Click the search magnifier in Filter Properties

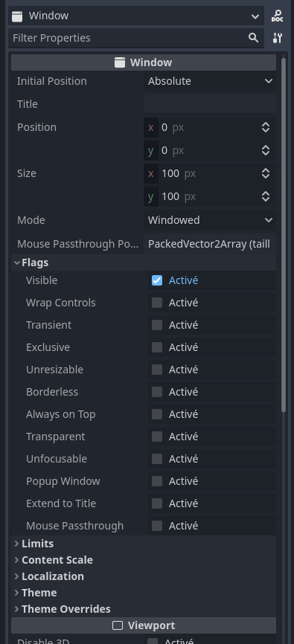point(254,38)
